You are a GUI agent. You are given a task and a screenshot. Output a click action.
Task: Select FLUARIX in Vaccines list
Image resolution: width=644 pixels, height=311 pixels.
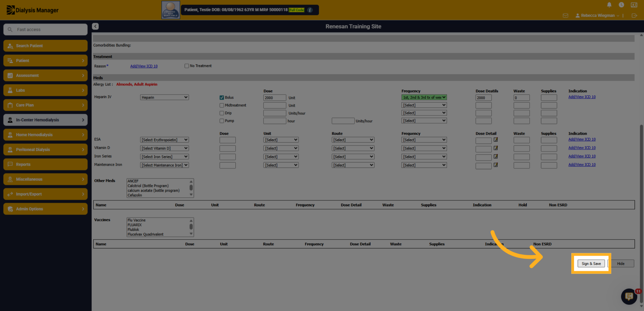pos(134,225)
